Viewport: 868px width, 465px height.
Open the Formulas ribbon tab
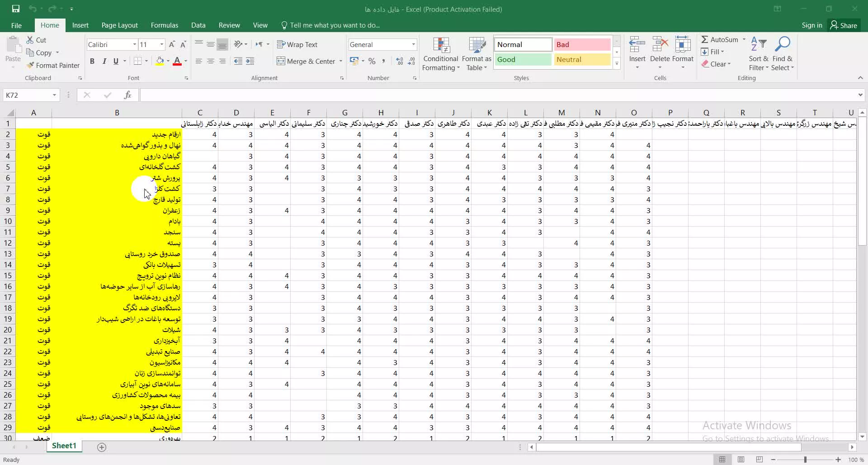coord(165,25)
